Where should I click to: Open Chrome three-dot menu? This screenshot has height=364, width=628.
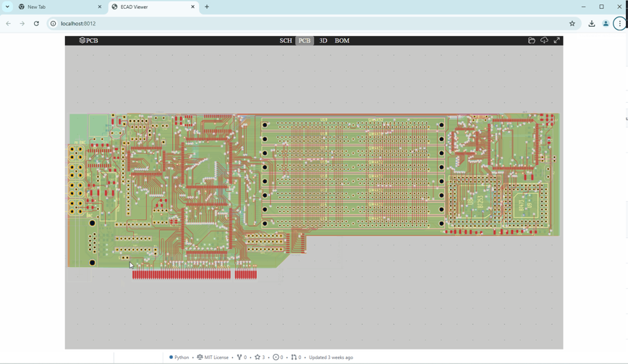pyautogui.click(x=619, y=24)
